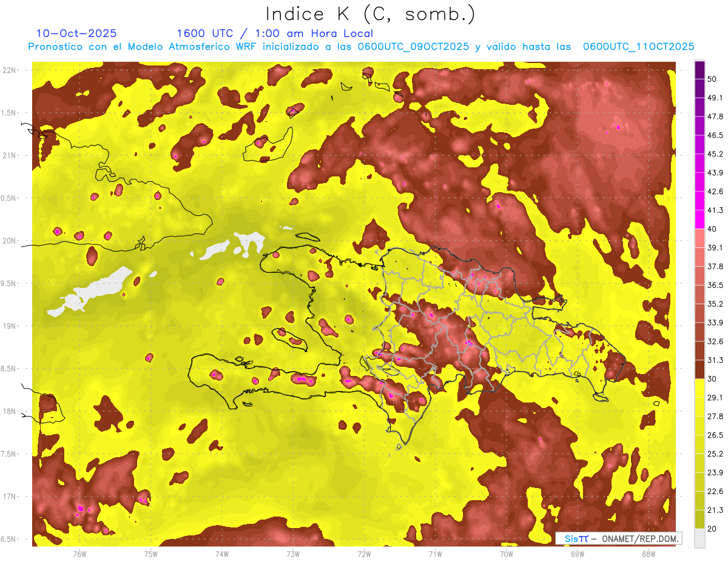Screen dimensions: 728x562
Task: Click the dark purple colorbar segment above 50
Action: 699,70
